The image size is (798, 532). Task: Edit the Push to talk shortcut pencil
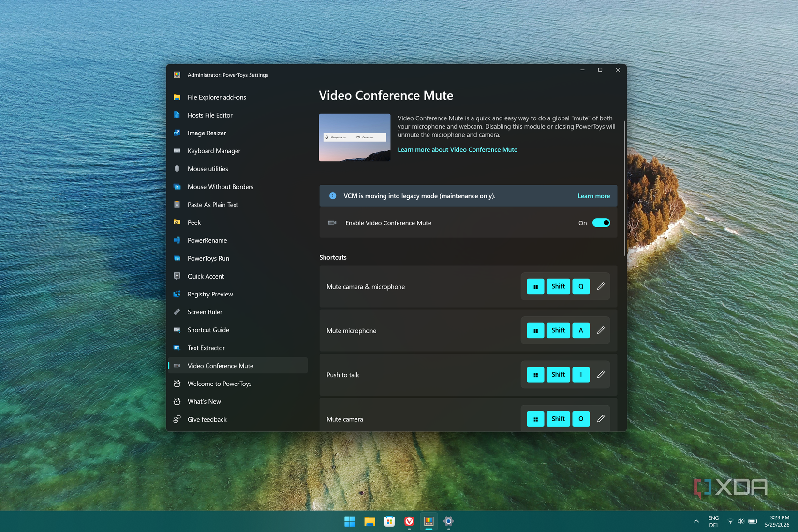(x=601, y=374)
